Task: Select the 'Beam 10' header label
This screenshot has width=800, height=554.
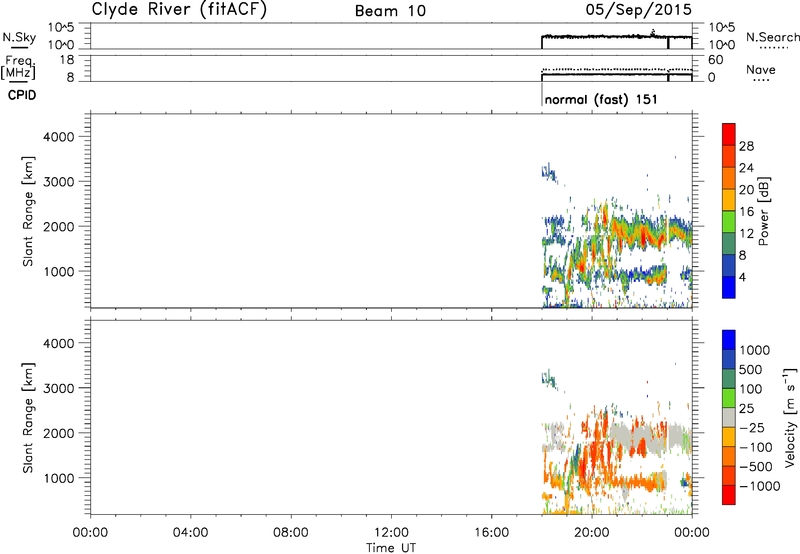Action: click(x=390, y=11)
